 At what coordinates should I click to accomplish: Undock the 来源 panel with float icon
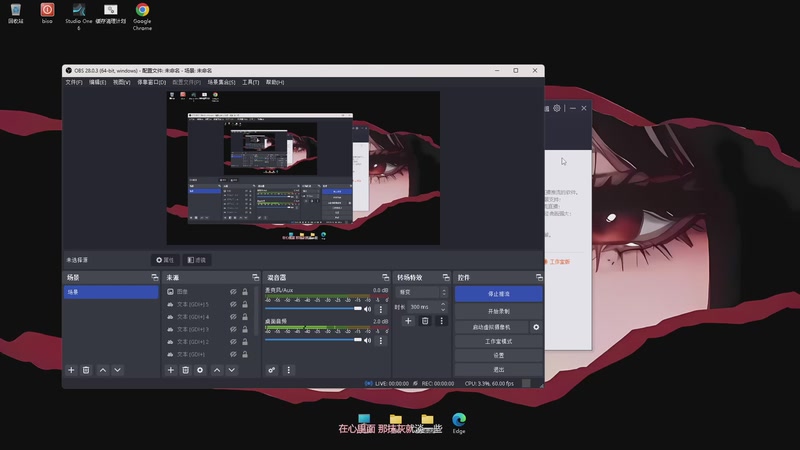tap(256, 277)
